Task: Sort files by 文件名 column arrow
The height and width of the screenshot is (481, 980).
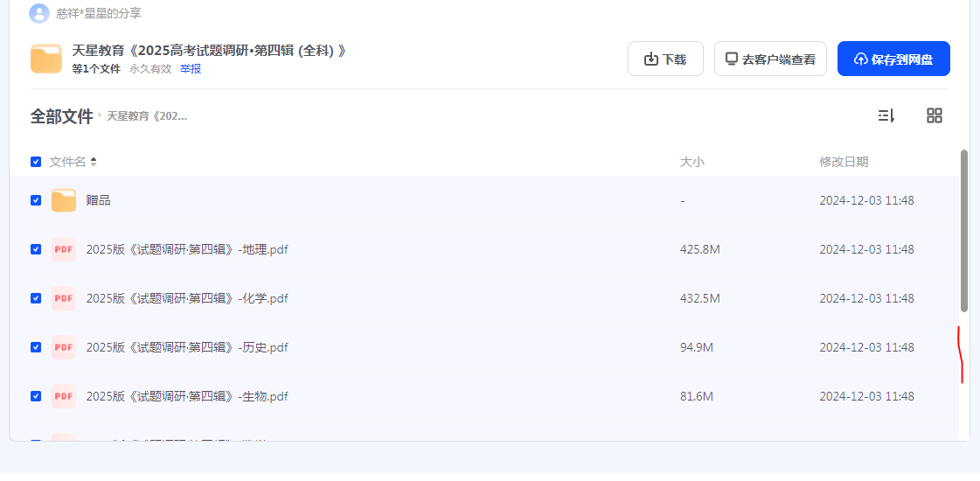Action: coord(94,162)
